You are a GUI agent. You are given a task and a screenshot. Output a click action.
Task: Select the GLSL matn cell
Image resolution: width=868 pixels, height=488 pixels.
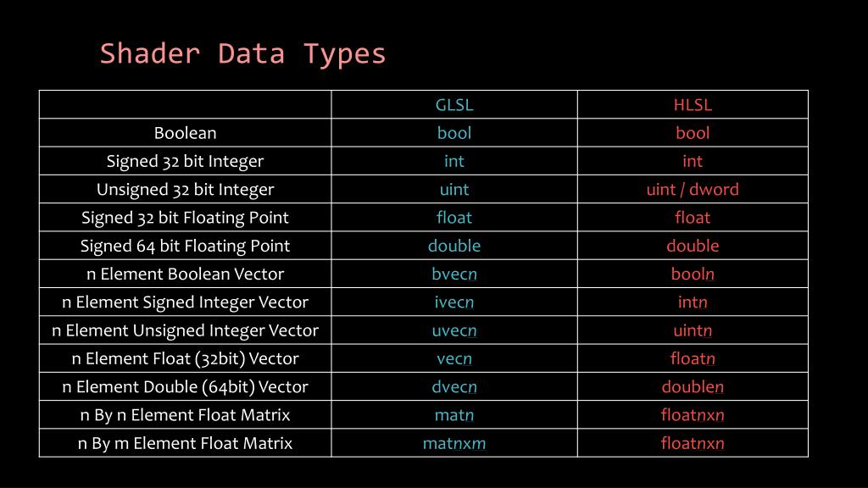coord(454,415)
